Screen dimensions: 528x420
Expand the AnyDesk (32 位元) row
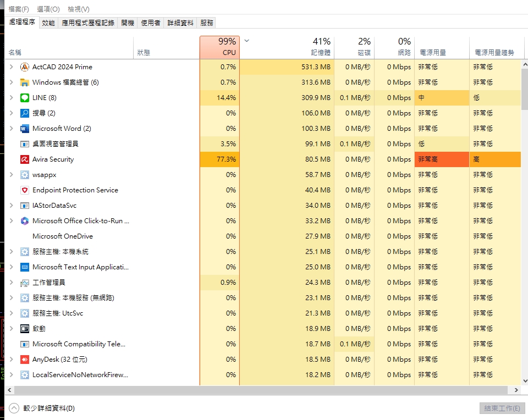(x=11, y=360)
